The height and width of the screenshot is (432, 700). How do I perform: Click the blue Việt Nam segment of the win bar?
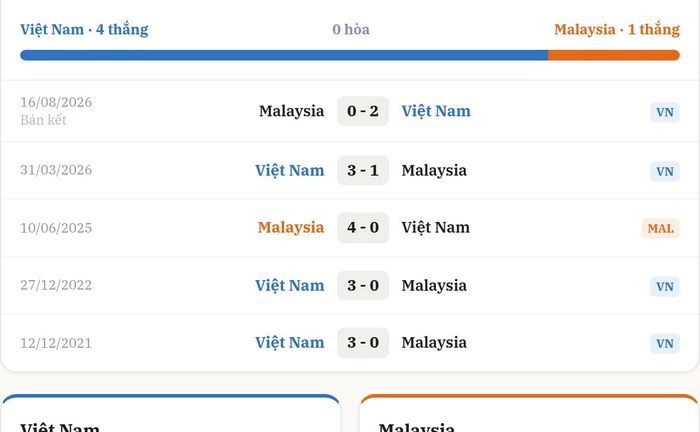click(x=284, y=55)
